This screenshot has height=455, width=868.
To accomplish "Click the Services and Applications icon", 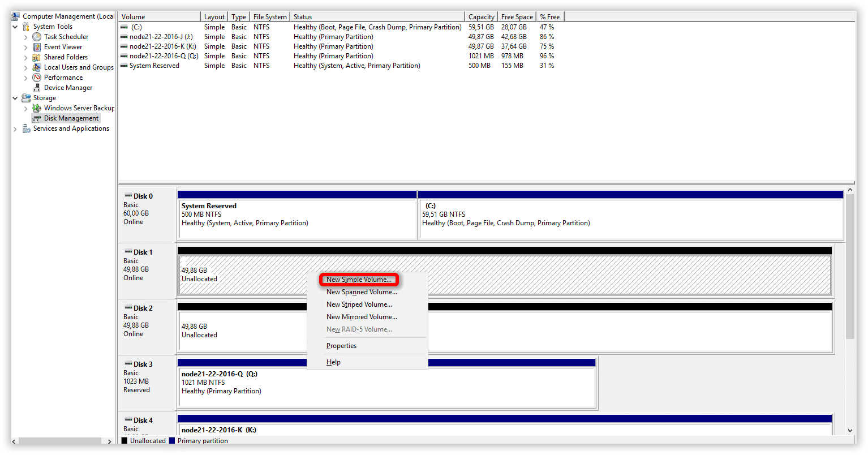I will click(x=26, y=128).
